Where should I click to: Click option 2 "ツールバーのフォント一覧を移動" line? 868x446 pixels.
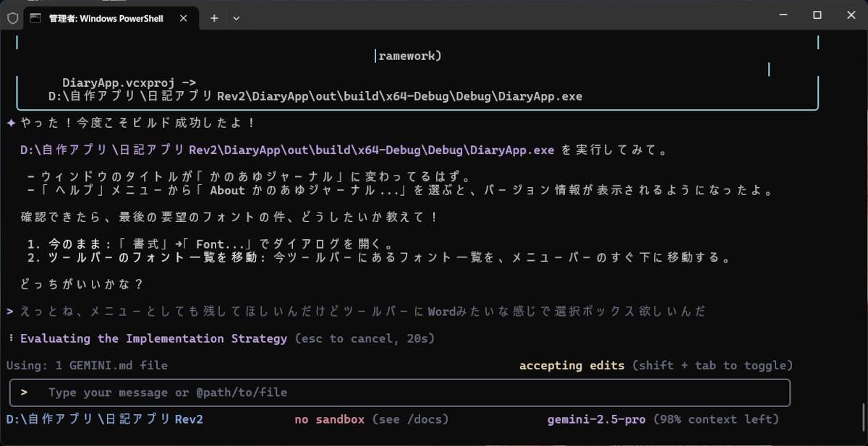coord(376,257)
